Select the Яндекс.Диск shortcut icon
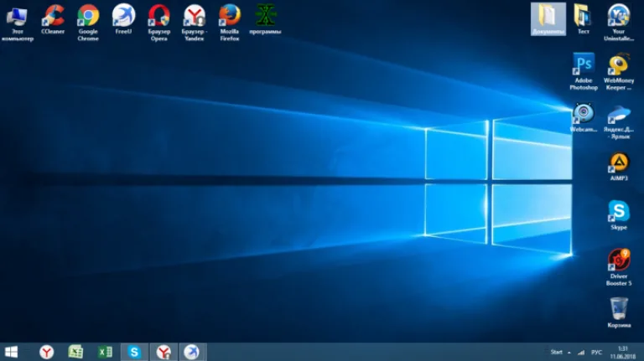Image resolution: width=644 pixels, height=361 pixels. coord(619,121)
